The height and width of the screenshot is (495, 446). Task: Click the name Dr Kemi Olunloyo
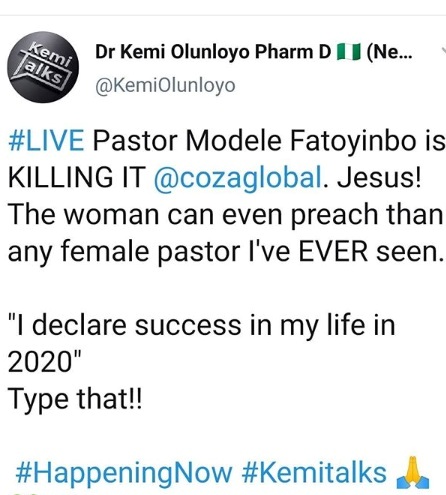(172, 52)
